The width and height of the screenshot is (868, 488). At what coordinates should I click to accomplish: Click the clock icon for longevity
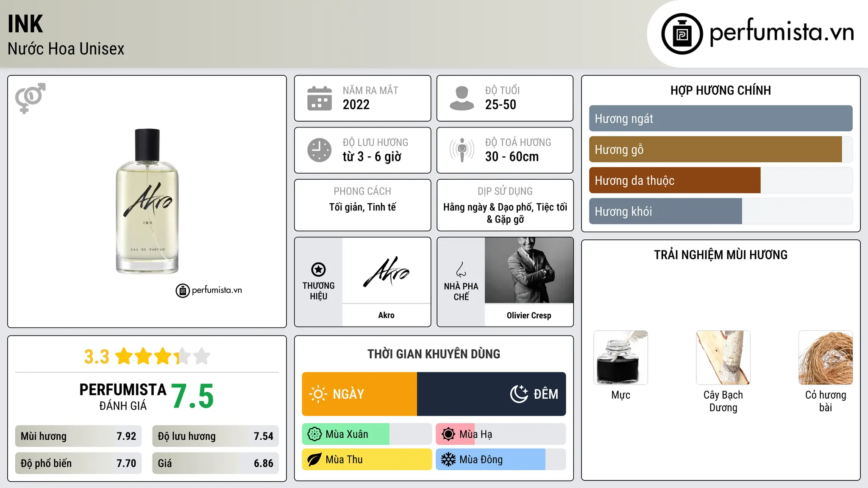(320, 150)
